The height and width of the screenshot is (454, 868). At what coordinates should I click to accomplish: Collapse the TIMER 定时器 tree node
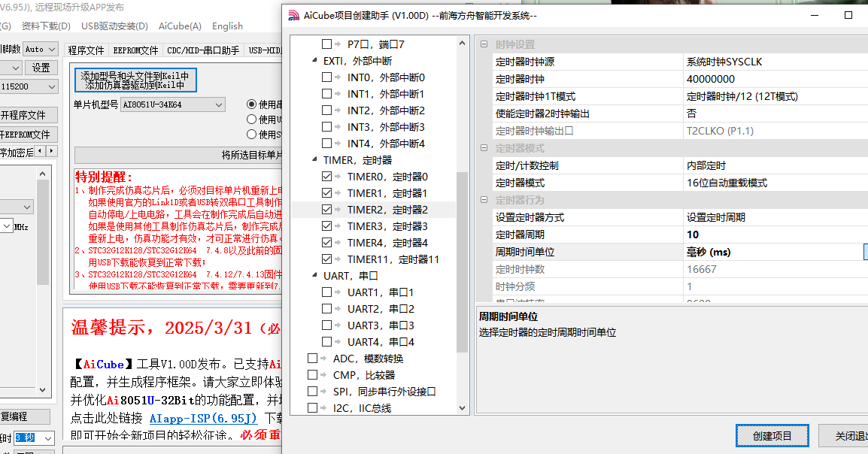pyautogui.click(x=314, y=160)
